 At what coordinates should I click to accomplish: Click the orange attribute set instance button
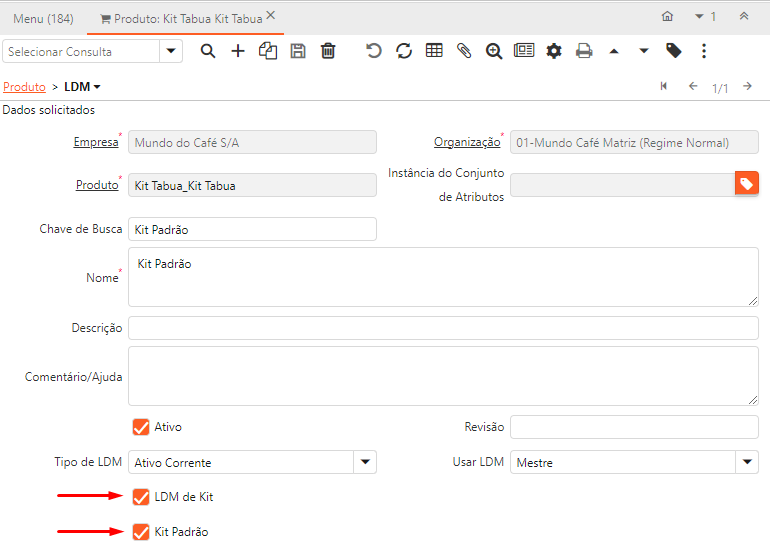[x=747, y=184]
